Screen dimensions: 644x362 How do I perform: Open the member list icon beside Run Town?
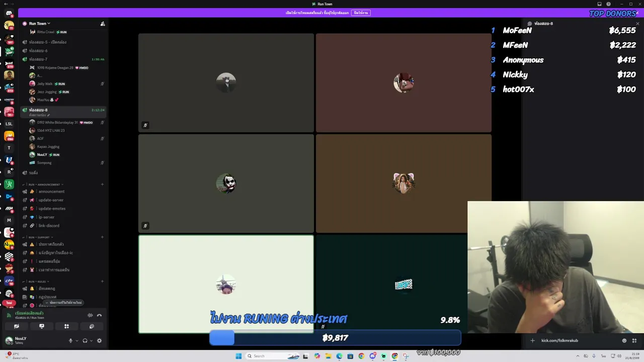[x=103, y=24]
